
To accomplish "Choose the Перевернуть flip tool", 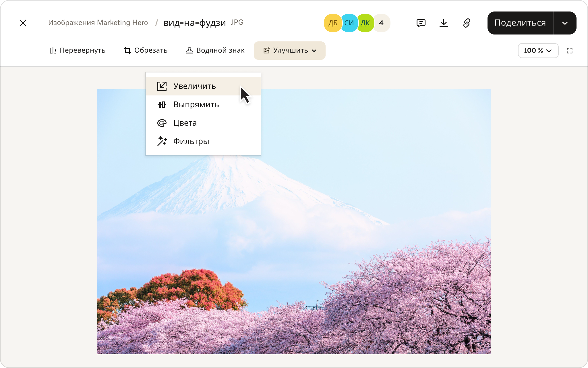I will (77, 51).
